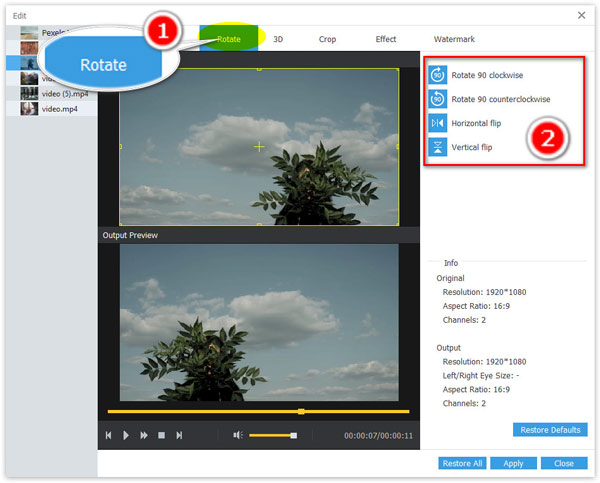
Task: Click the Rotate 90 clockwise icon
Action: point(438,75)
